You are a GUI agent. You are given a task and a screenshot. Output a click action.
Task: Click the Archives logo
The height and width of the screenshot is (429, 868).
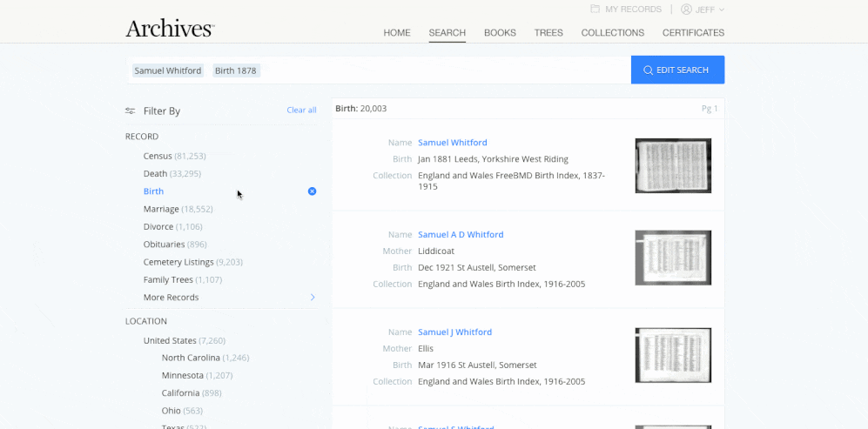pos(170,28)
